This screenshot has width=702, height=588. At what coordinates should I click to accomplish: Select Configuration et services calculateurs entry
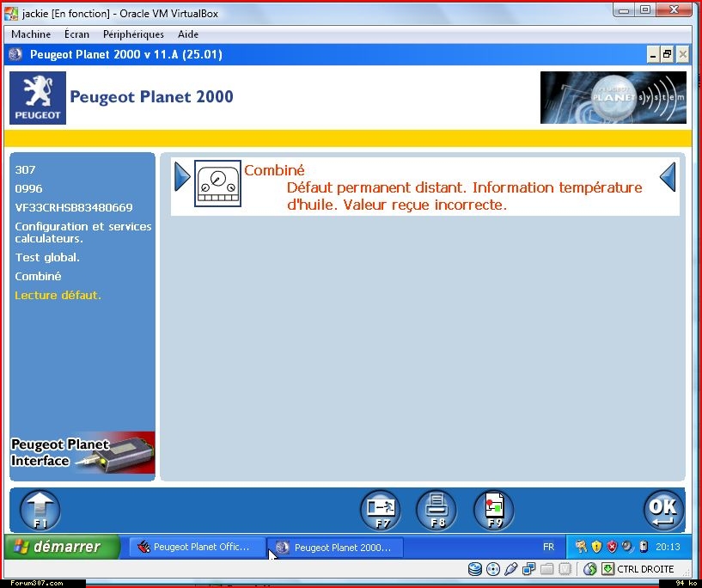(82, 232)
